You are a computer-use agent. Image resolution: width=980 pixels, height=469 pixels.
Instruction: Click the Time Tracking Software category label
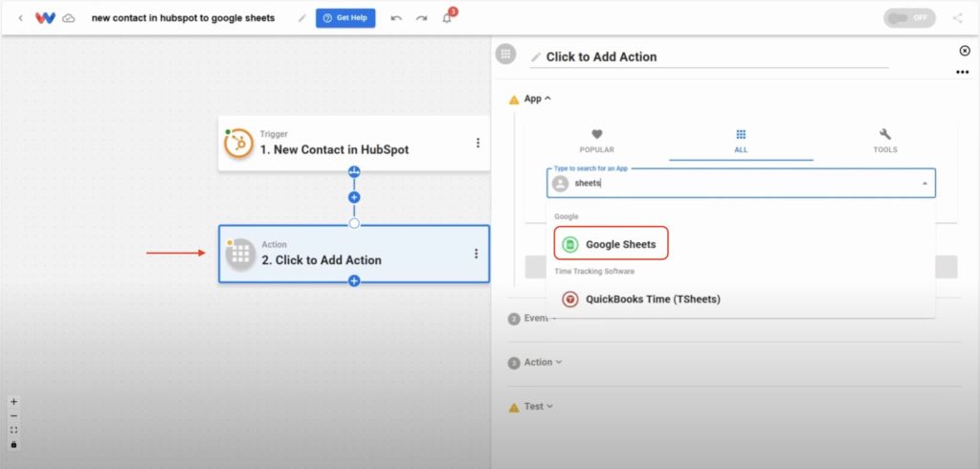tap(595, 272)
